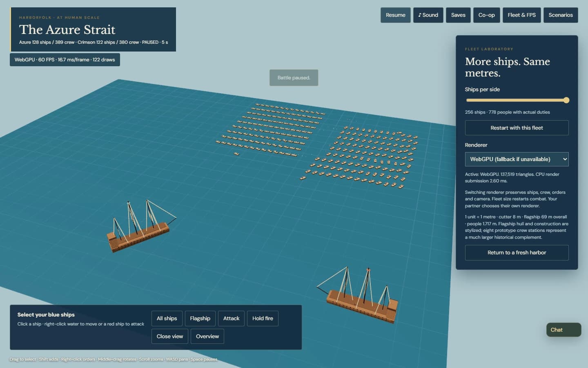Click the 'More ships. Same metres.' heading

pyautogui.click(x=508, y=67)
